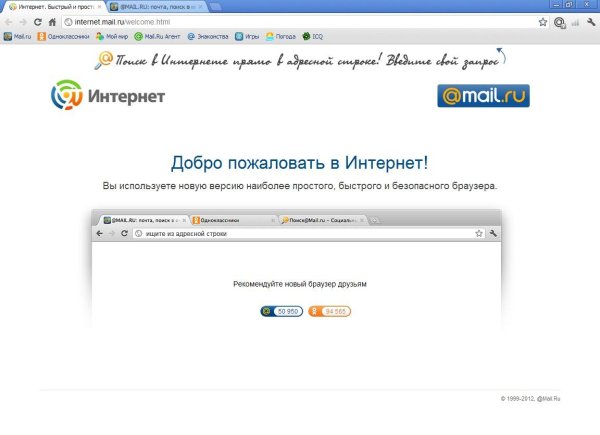Viewport: 600px width, 435px height.
Task: Close the @MAIL.RU tab
Action: tap(200, 7)
